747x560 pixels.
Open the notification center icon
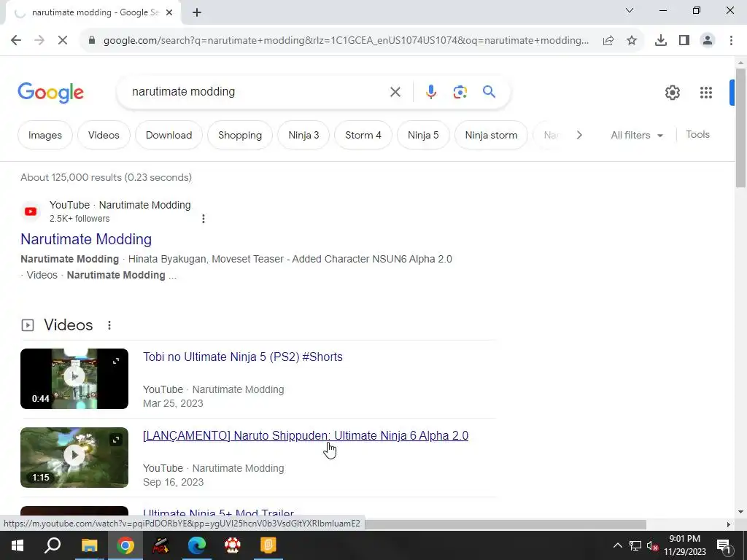point(724,545)
